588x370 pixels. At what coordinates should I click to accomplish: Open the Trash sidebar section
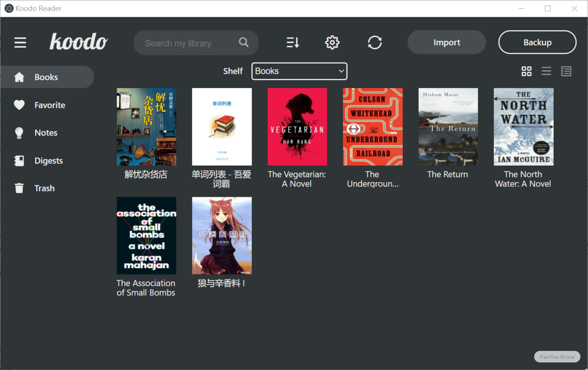[x=47, y=188]
